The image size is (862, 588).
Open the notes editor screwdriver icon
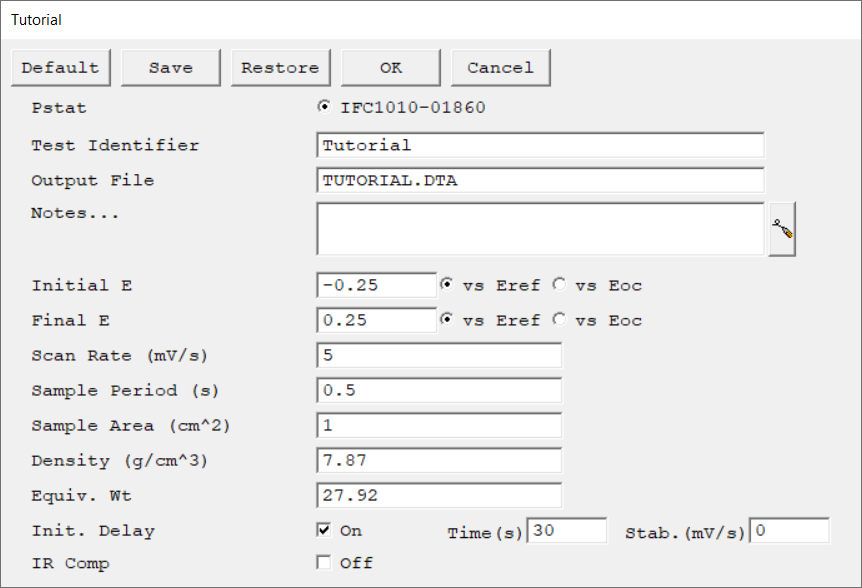[x=782, y=229]
